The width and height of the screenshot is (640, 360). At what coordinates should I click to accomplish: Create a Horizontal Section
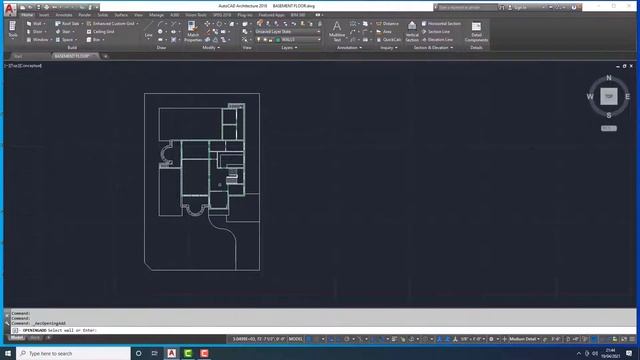pos(441,24)
